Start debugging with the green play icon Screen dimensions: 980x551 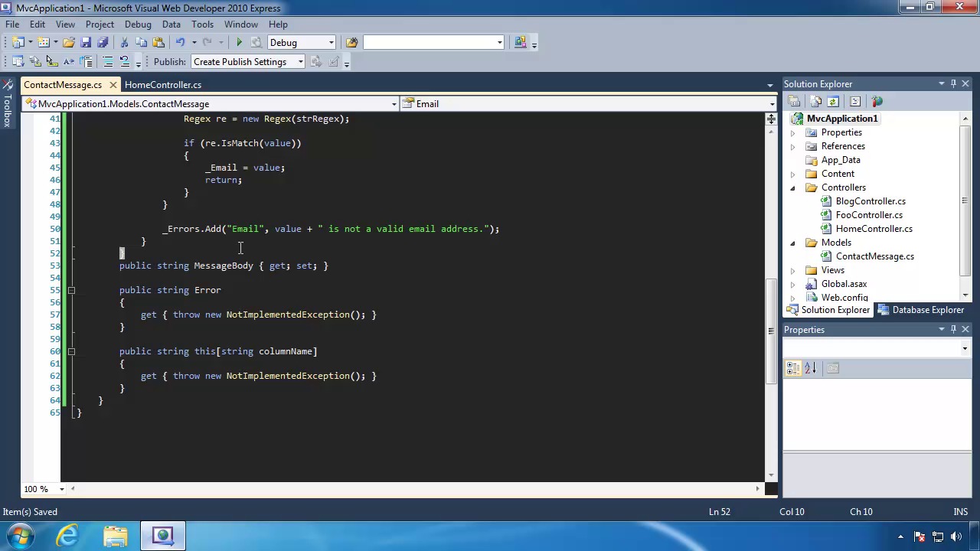pos(240,42)
